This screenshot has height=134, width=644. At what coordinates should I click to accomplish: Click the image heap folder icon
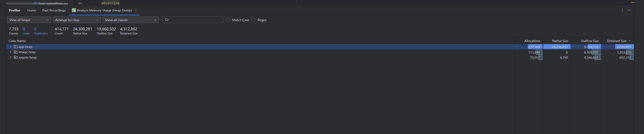click(x=16, y=52)
